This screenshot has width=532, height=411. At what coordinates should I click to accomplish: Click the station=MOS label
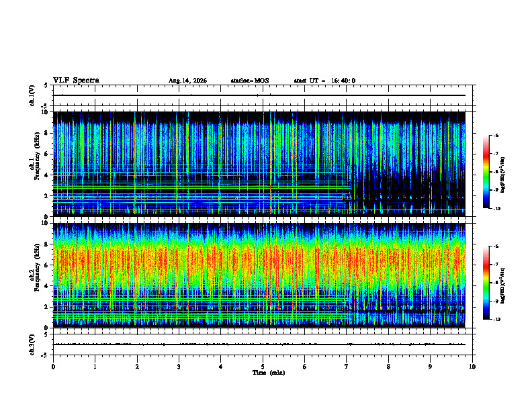[x=250, y=81]
